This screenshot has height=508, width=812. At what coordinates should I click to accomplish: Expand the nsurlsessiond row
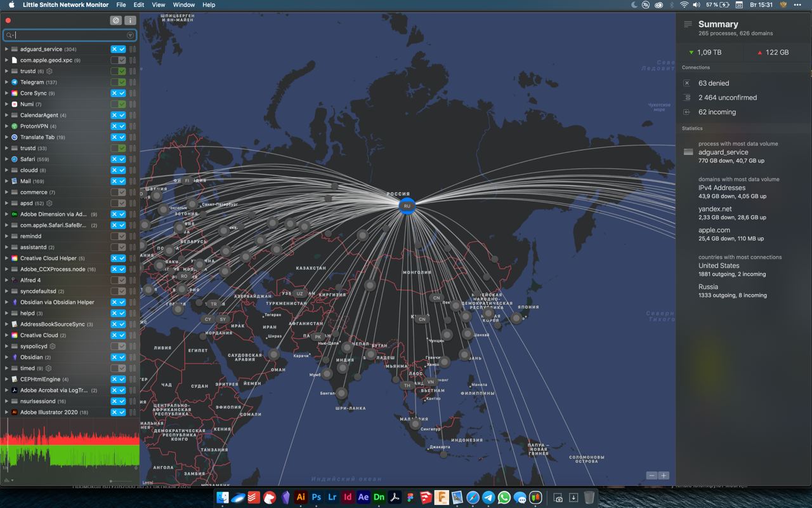(6, 401)
